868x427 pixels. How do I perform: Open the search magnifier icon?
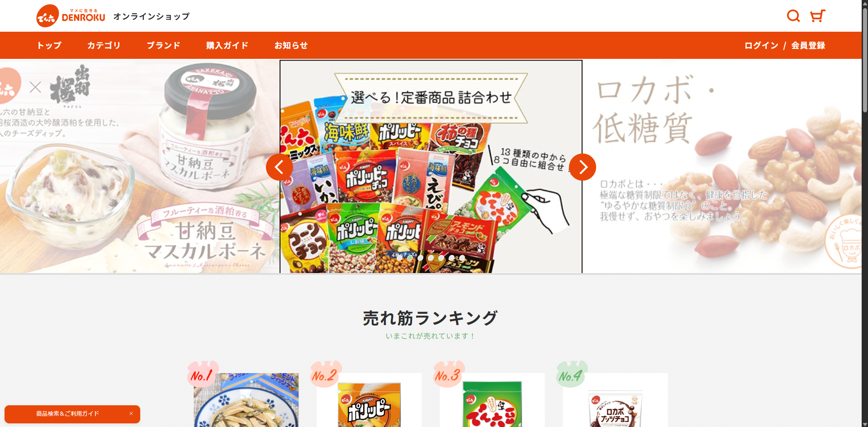click(793, 16)
